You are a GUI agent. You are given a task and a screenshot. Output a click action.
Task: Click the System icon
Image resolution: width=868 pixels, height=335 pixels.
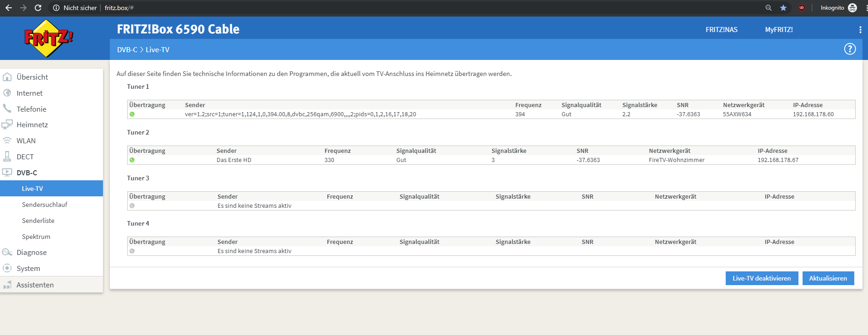tap(7, 268)
